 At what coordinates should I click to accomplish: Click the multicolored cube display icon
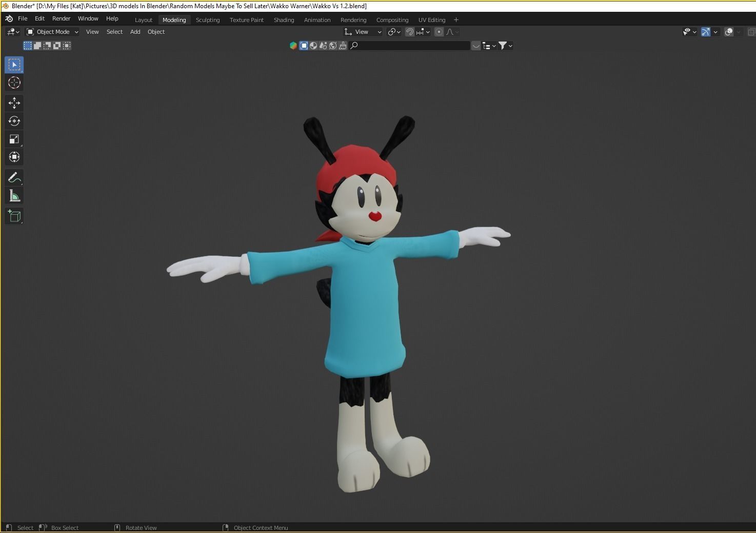tap(293, 46)
